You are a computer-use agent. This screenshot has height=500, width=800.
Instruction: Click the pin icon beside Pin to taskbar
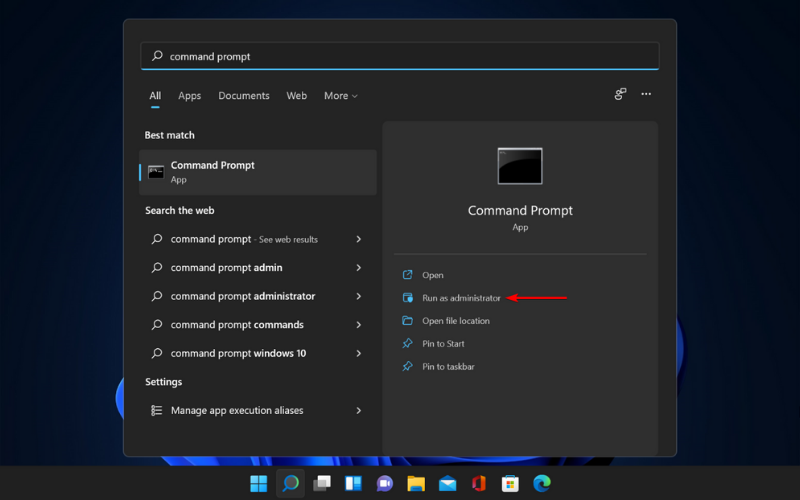click(x=407, y=366)
